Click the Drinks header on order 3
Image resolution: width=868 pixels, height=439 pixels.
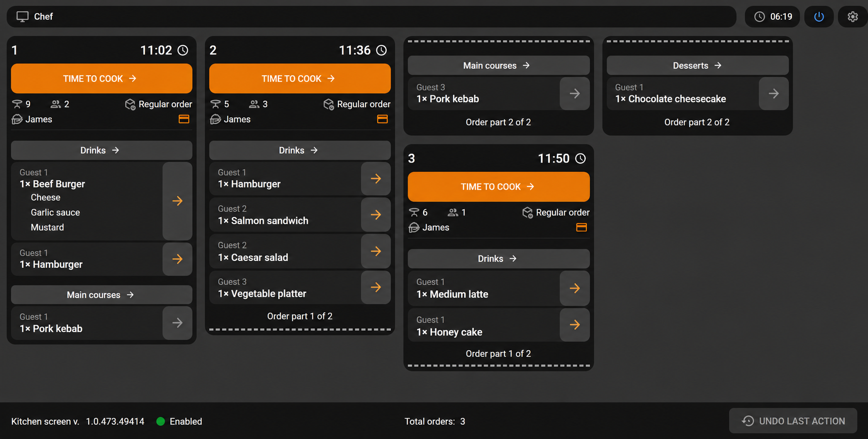(x=499, y=258)
